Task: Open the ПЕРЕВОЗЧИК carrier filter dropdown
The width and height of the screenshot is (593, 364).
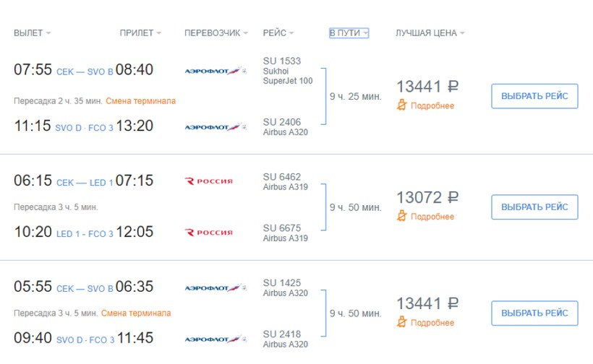Action: [216, 33]
